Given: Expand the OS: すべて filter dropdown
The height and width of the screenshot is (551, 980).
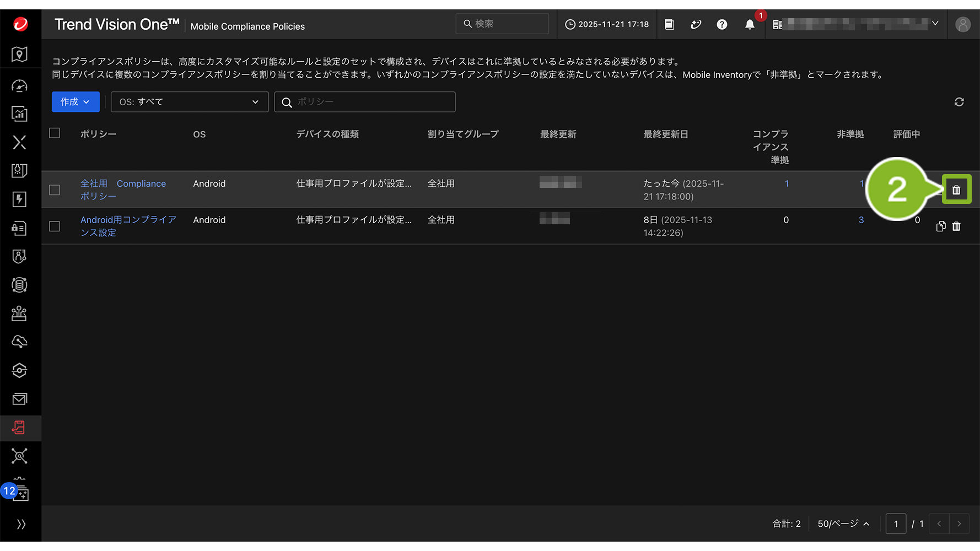Looking at the screenshot, I should coord(189,102).
